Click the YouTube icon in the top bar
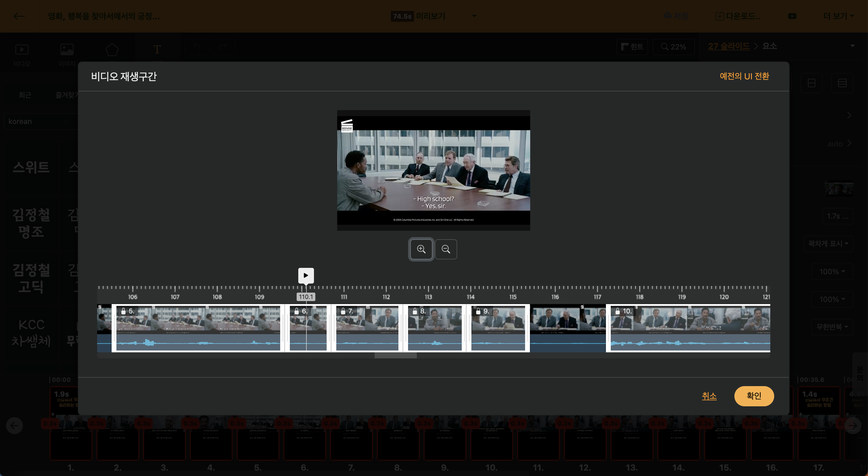This screenshot has height=476, width=868. pyautogui.click(x=792, y=16)
